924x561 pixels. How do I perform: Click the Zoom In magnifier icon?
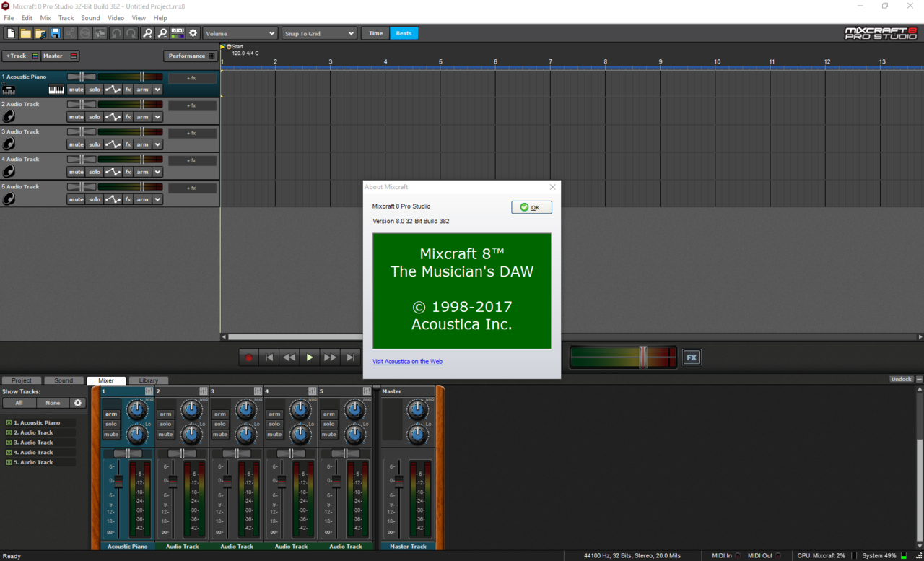[x=148, y=33]
